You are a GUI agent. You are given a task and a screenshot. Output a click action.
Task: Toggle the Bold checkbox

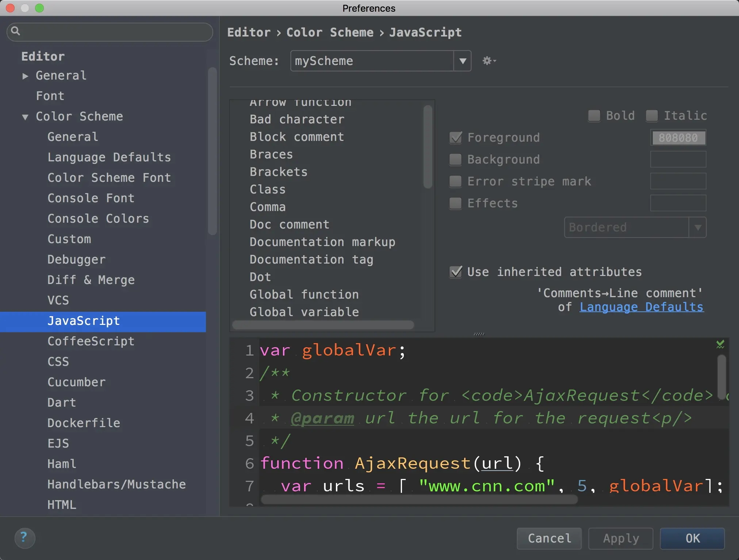(594, 116)
